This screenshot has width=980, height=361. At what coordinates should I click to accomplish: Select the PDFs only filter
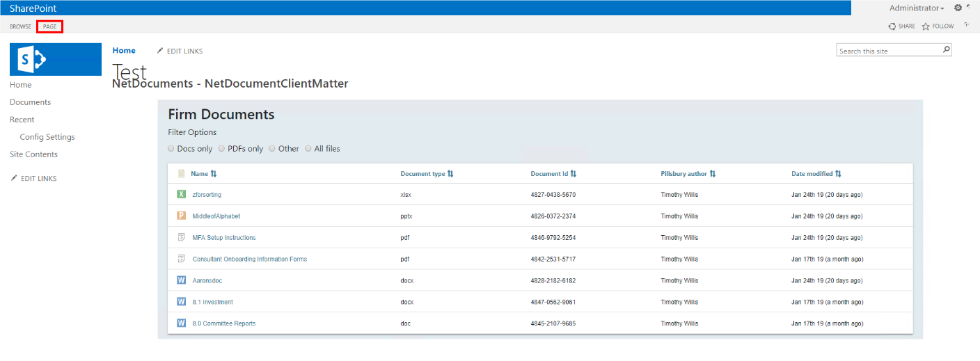(x=221, y=148)
